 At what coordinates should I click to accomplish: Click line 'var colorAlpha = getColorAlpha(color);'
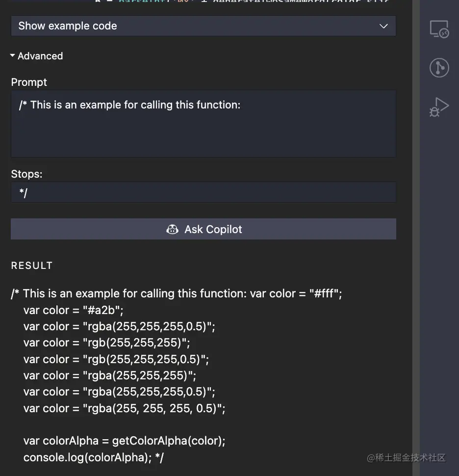coord(125,441)
